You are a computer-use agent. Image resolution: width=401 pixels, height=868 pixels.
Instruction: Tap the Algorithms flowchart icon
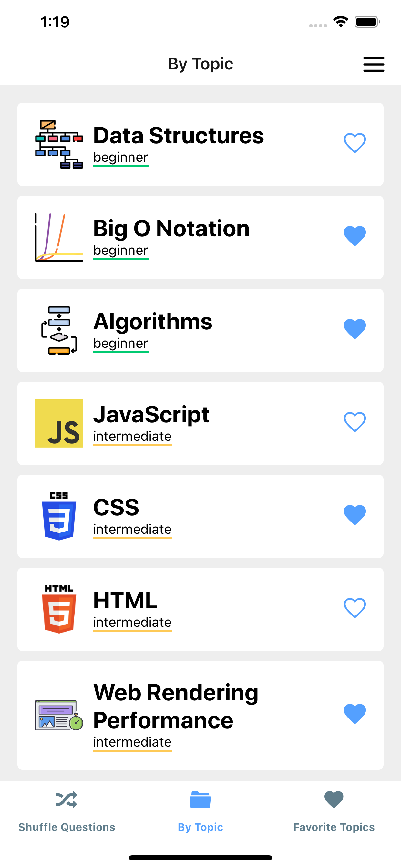[59, 330]
